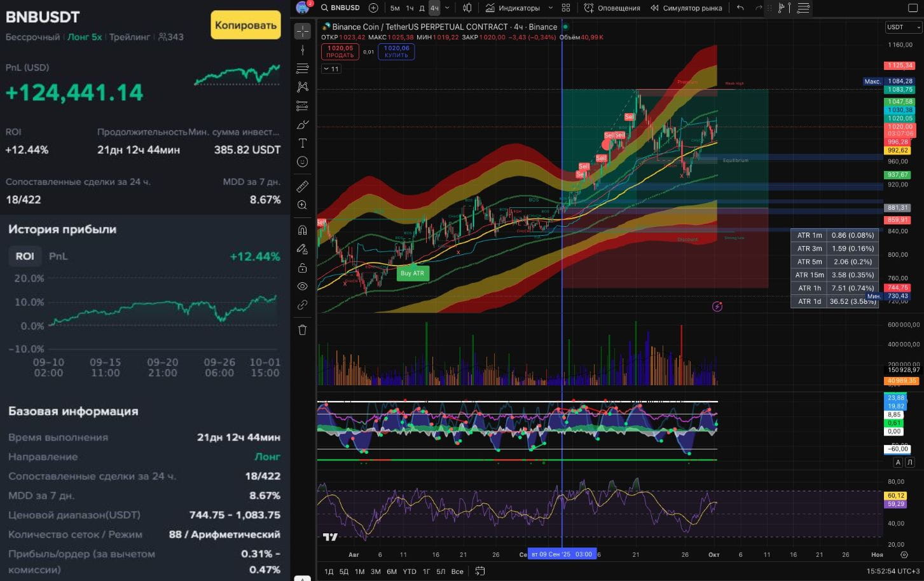Select the 4ч timeframe
The height and width of the screenshot is (581, 924).
click(434, 8)
